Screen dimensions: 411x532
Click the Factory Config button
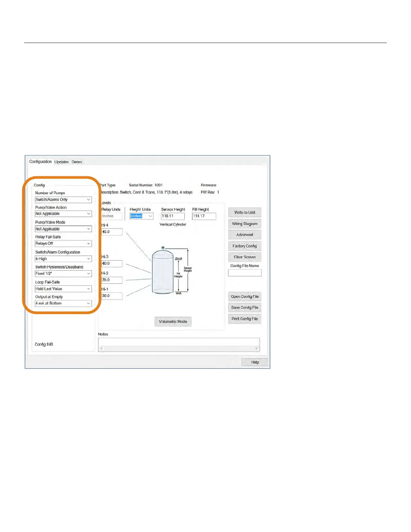(x=245, y=246)
